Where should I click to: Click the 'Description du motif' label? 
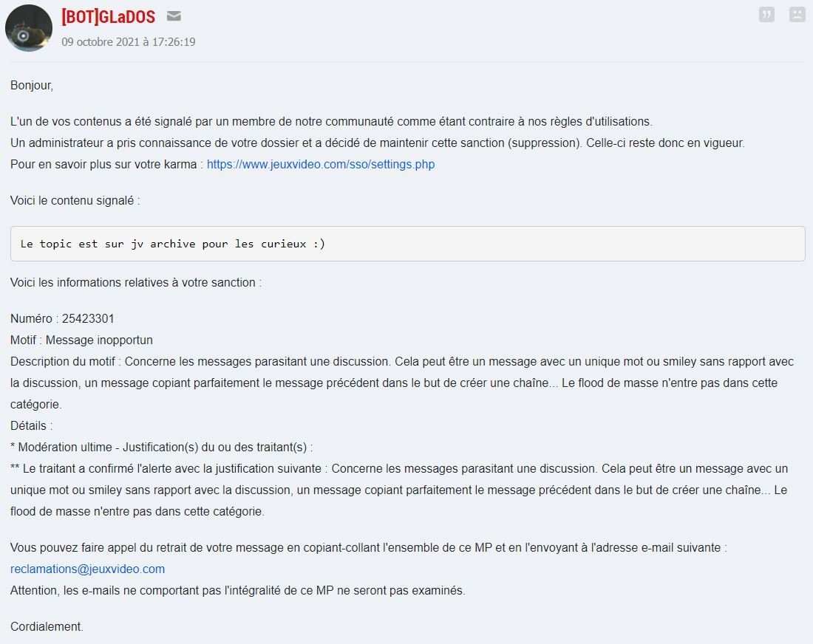(x=63, y=362)
